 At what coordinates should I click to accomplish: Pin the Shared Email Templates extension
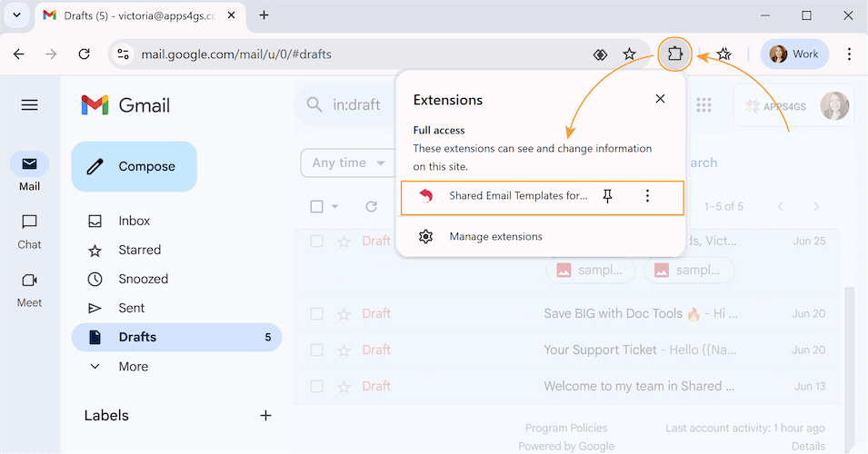[x=607, y=196]
